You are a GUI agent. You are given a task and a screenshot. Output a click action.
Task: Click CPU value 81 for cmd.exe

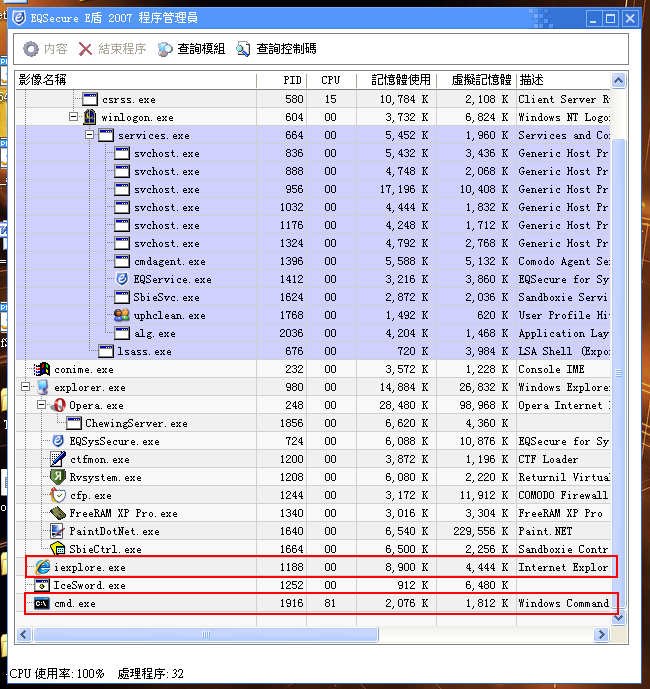pyautogui.click(x=330, y=603)
